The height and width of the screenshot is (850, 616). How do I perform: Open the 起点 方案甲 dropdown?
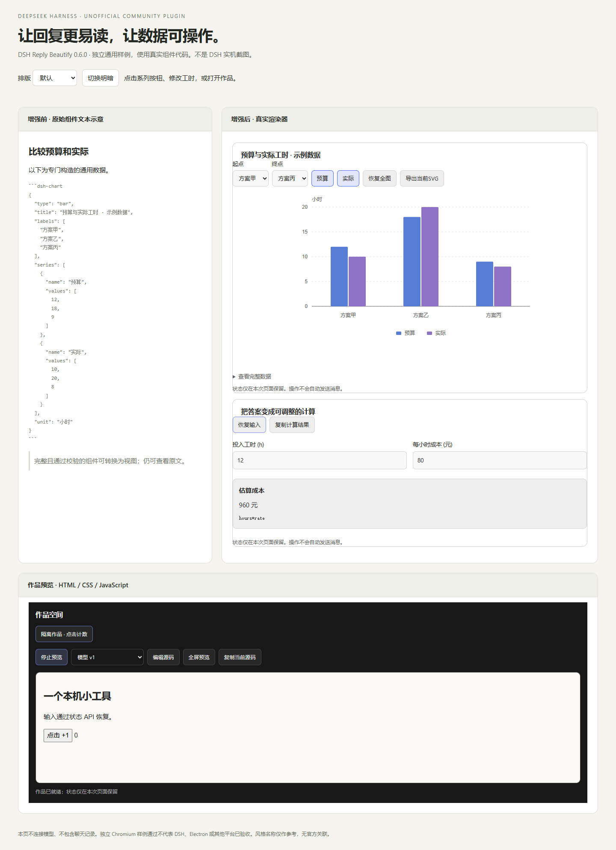click(251, 178)
